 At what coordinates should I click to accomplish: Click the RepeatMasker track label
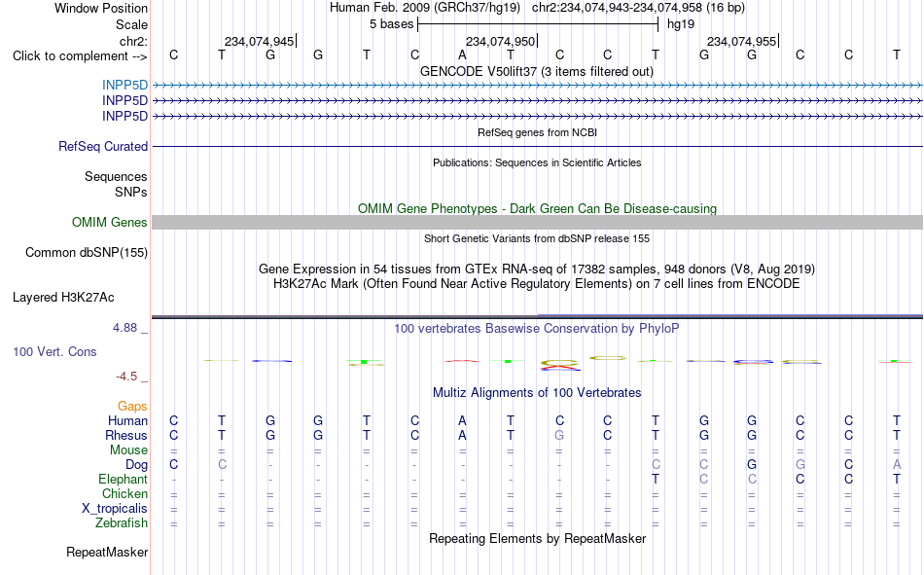pyautogui.click(x=107, y=552)
